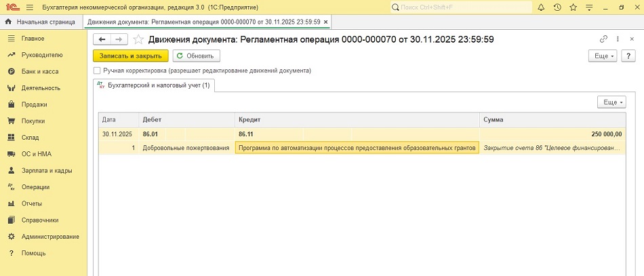Viewport: 644px width, 276px height.
Task: Select Бухгалтерский и налоговый учет tab
Action: tap(154, 85)
